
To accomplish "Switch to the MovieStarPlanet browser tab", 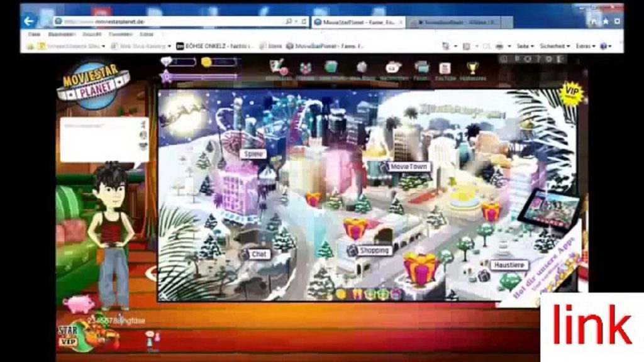I will tap(358, 22).
